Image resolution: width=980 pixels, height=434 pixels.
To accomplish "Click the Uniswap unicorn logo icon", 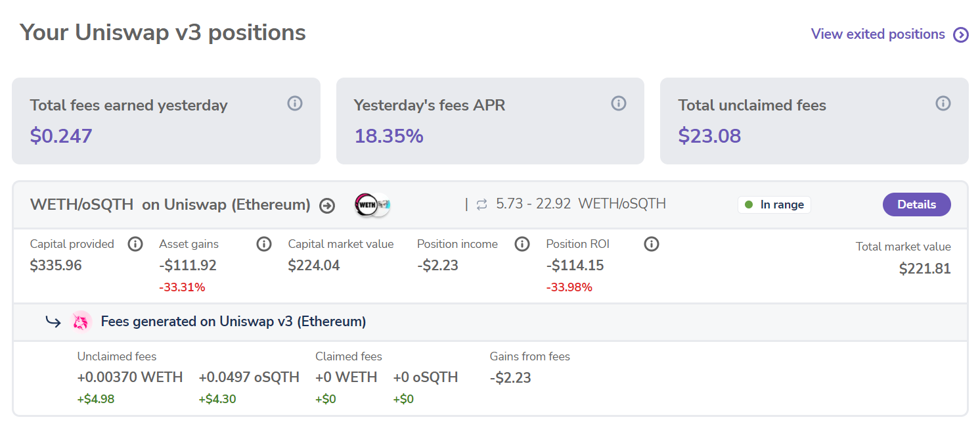I will (81, 322).
